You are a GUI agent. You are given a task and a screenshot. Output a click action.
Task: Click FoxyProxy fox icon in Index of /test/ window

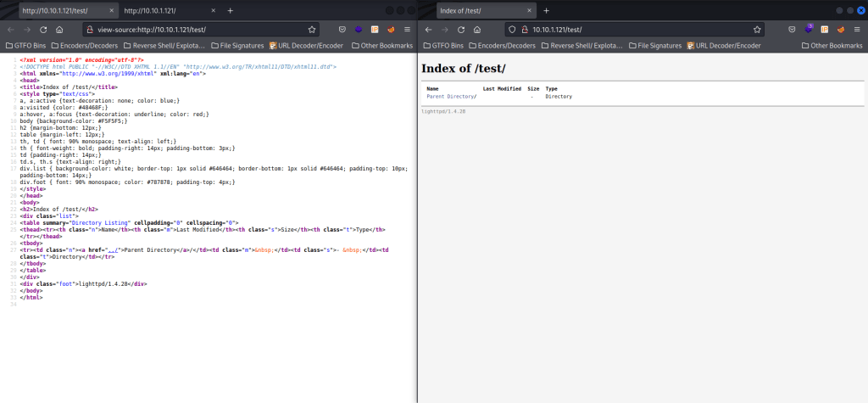point(841,28)
